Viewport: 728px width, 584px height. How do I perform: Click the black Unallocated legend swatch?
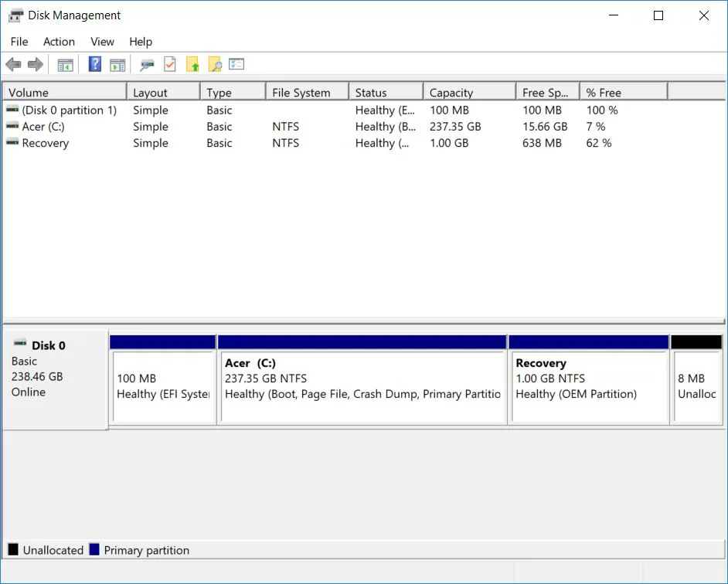click(x=13, y=550)
